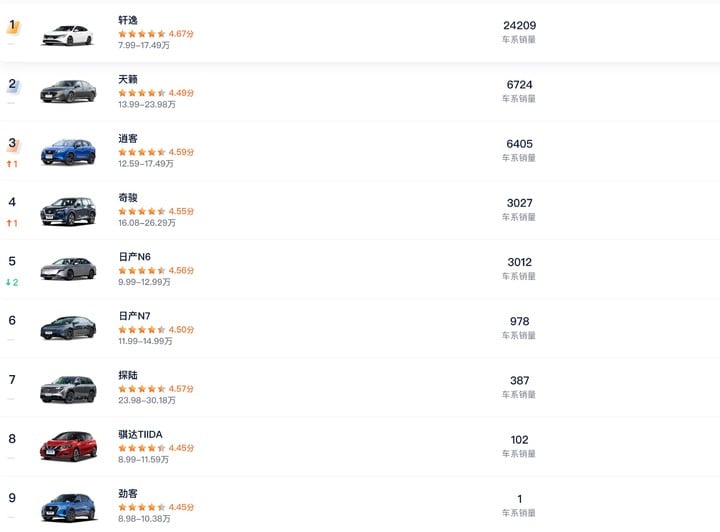The height and width of the screenshot is (532, 720).
Task: Open the blue 劲客 car thumbnail
Action: 68,506
